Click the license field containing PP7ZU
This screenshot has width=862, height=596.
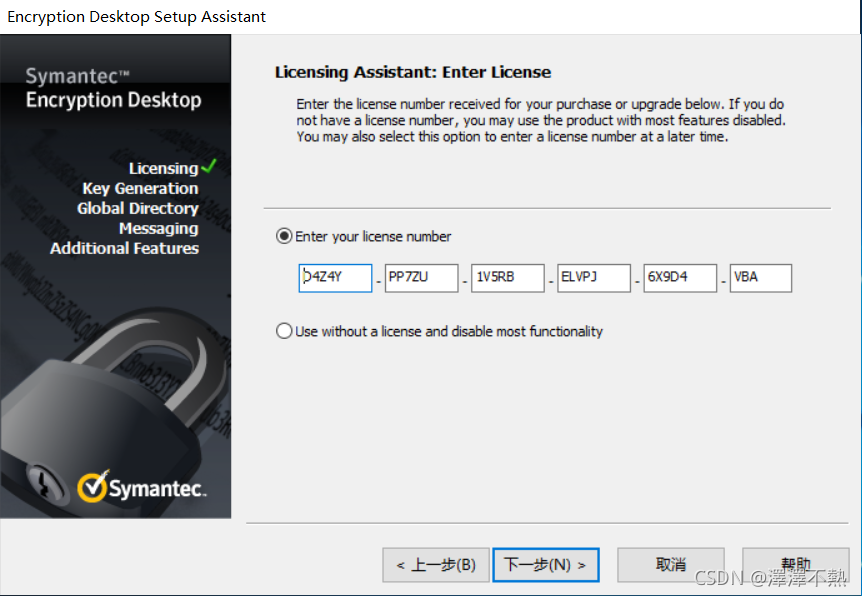[x=422, y=278]
